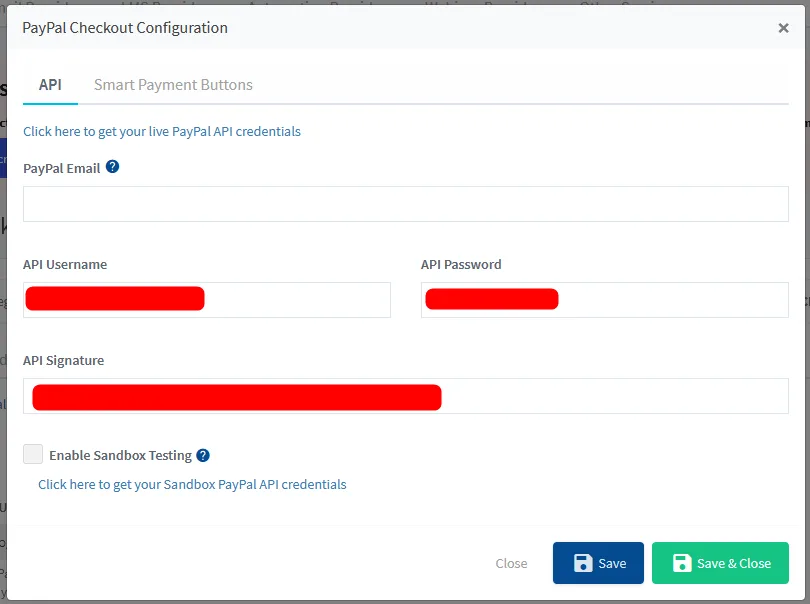Image resolution: width=810 pixels, height=604 pixels.
Task: Focus the API Signature field
Action: (x=406, y=396)
